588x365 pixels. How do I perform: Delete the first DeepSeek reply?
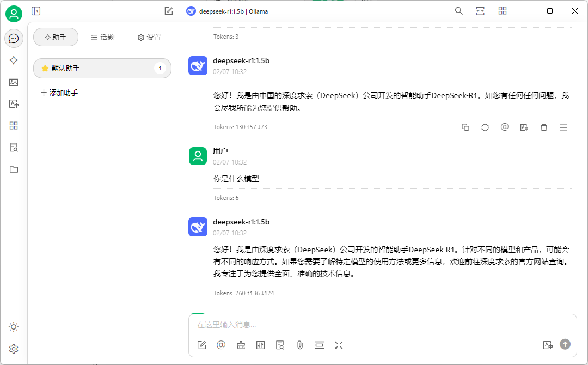point(544,127)
